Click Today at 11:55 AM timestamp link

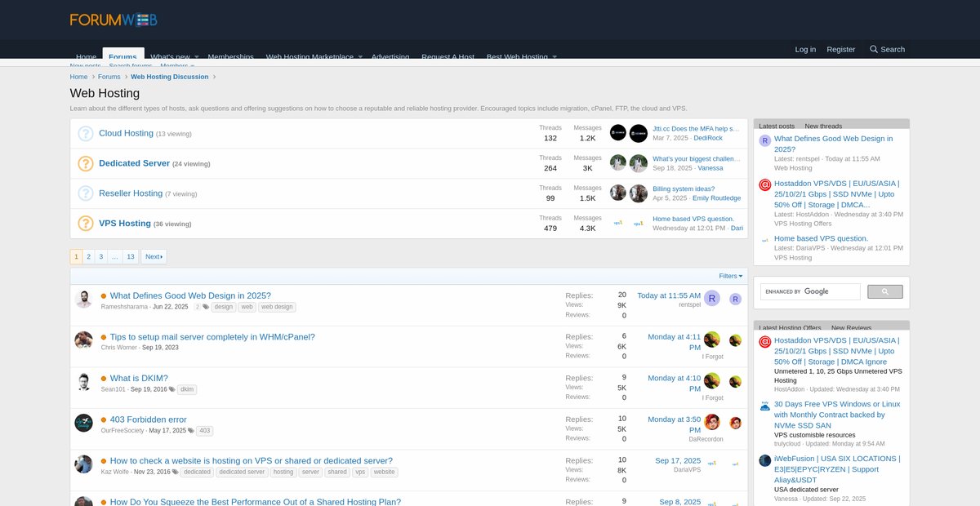669,295
